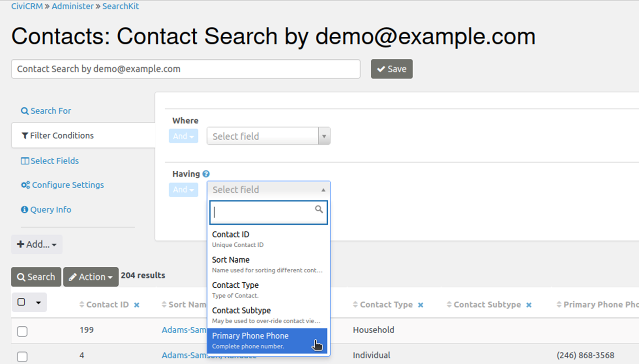Toggle the select-all checkbox in table header
639x364 pixels.
click(21, 302)
